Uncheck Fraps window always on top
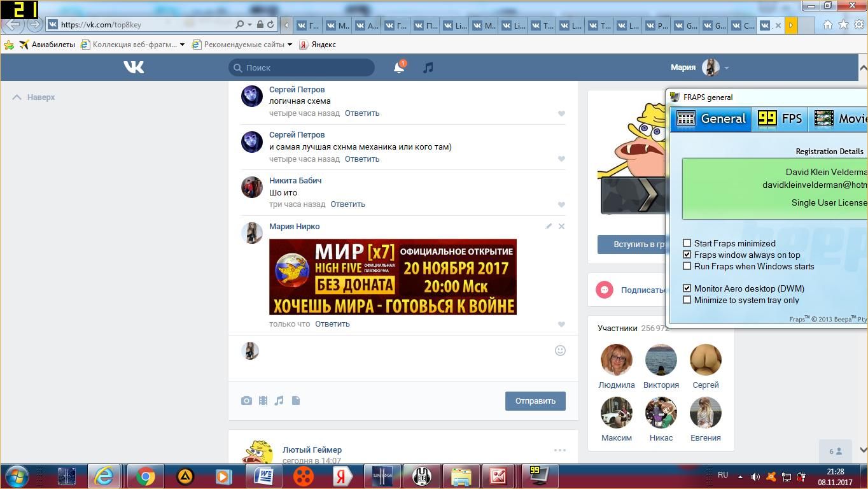 (x=687, y=255)
